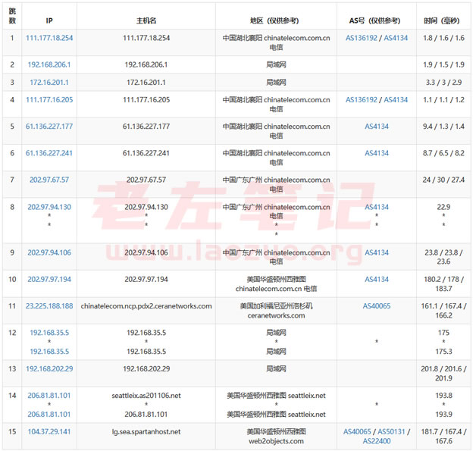
Task: Select the 111.177.16.205 IP in hop 4
Action: 49,100
